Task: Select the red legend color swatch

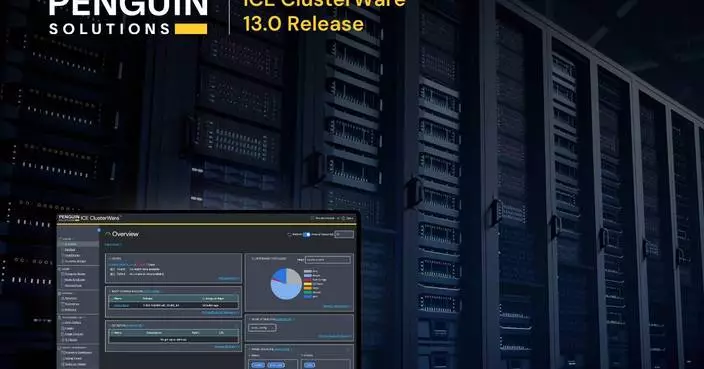Action: pyautogui.click(x=308, y=279)
